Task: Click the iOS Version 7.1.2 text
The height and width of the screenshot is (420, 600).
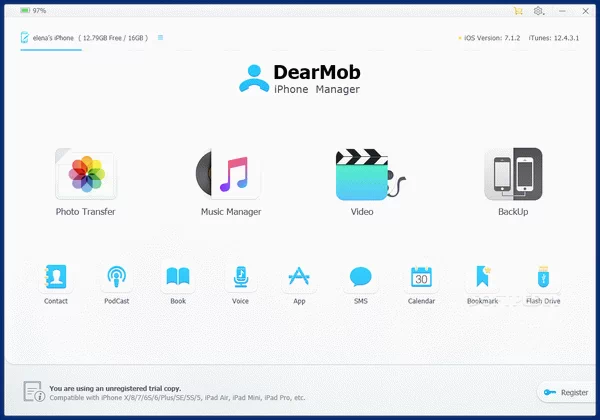Action: pos(492,38)
